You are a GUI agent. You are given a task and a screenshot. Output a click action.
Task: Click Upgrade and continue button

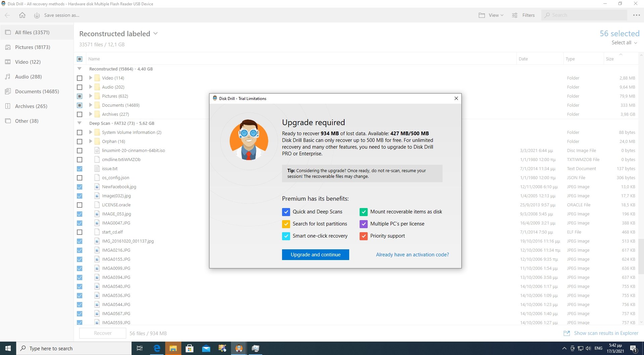[316, 255]
